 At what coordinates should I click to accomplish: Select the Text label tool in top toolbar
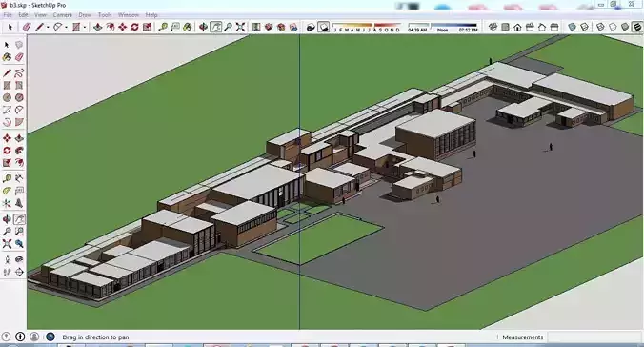tap(175, 27)
